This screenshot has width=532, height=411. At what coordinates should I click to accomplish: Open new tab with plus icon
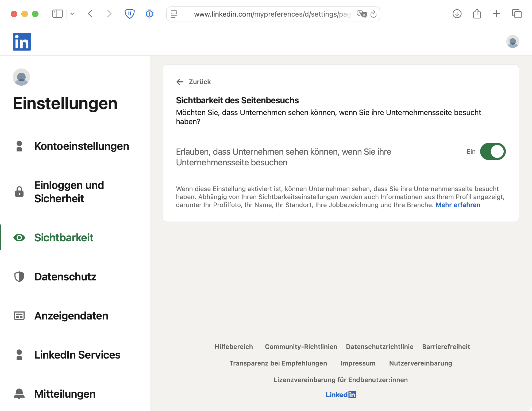point(496,14)
